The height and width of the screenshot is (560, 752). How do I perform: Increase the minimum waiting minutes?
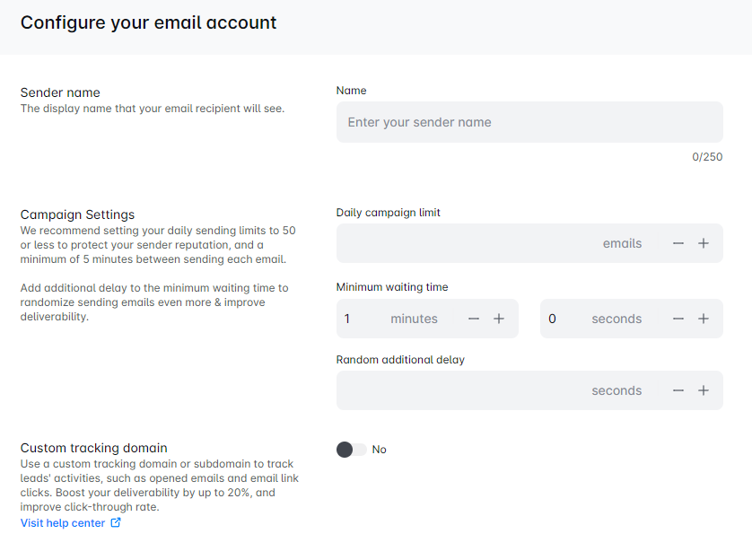(x=499, y=319)
